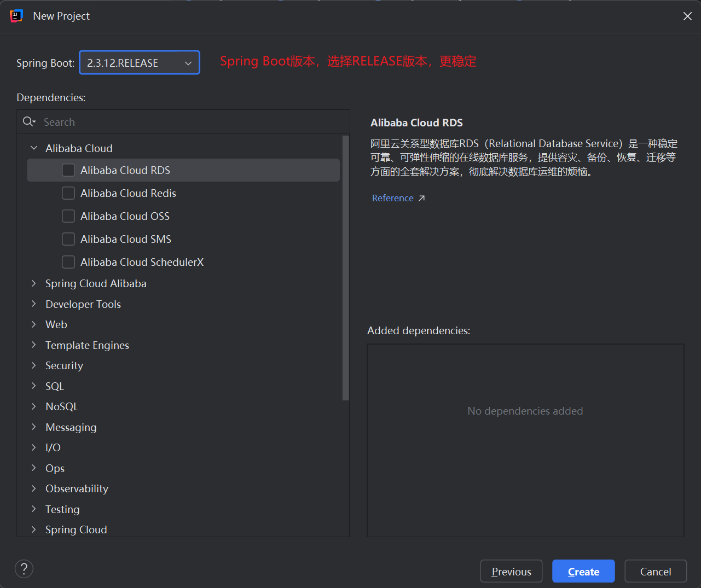Focus the dependency Search field

tap(192, 122)
